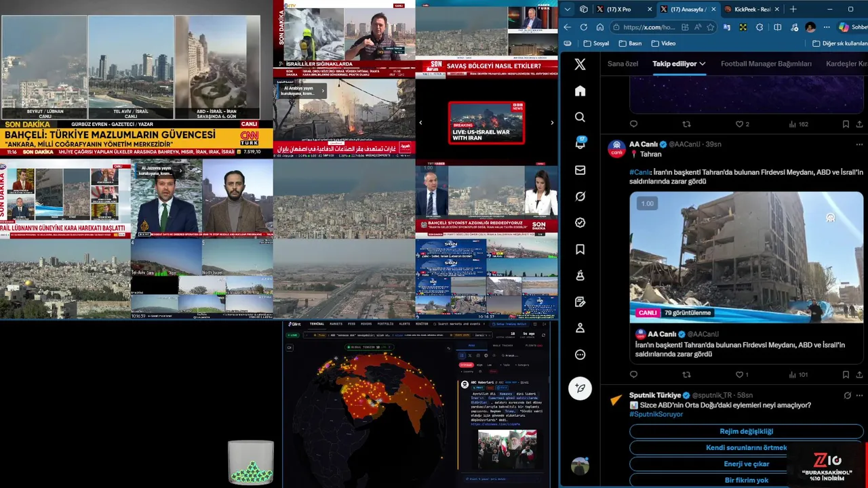Open Diğer sık kullanılanlar bookmarks folder
The height and width of the screenshot is (488, 868).
point(840,43)
